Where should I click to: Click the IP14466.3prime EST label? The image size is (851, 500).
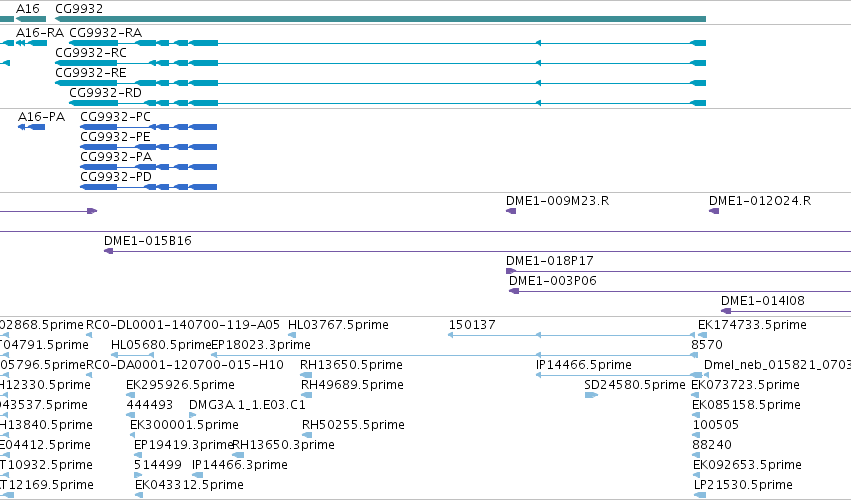239,465
